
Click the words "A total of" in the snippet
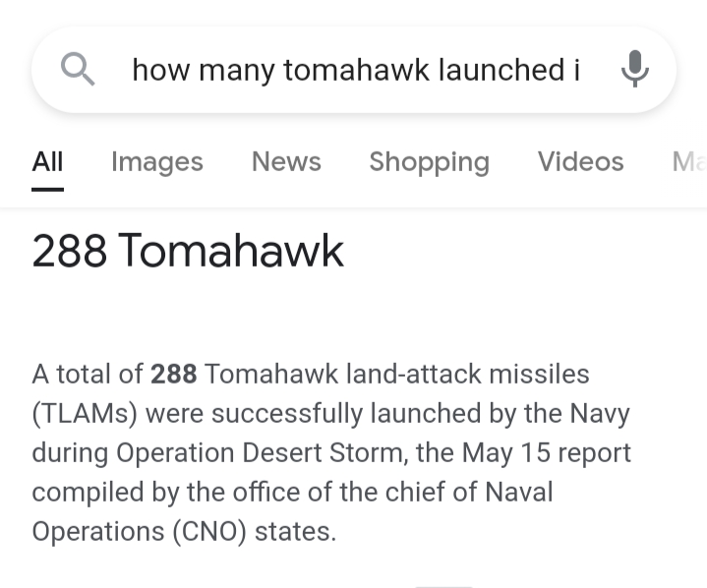tap(87, 375)
